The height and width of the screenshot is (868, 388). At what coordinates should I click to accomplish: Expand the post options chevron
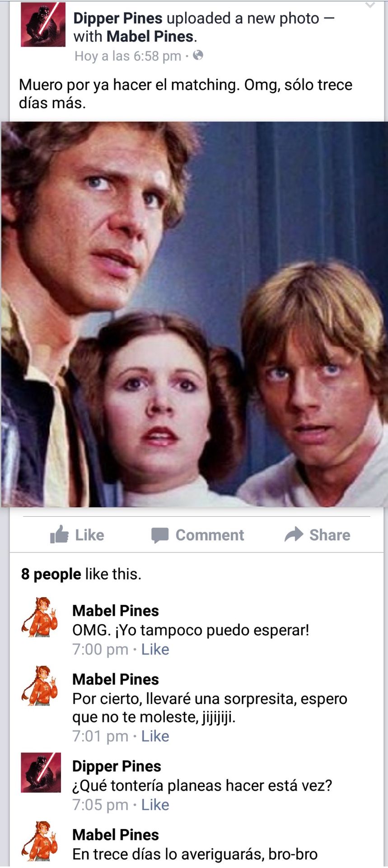point(370,5)
